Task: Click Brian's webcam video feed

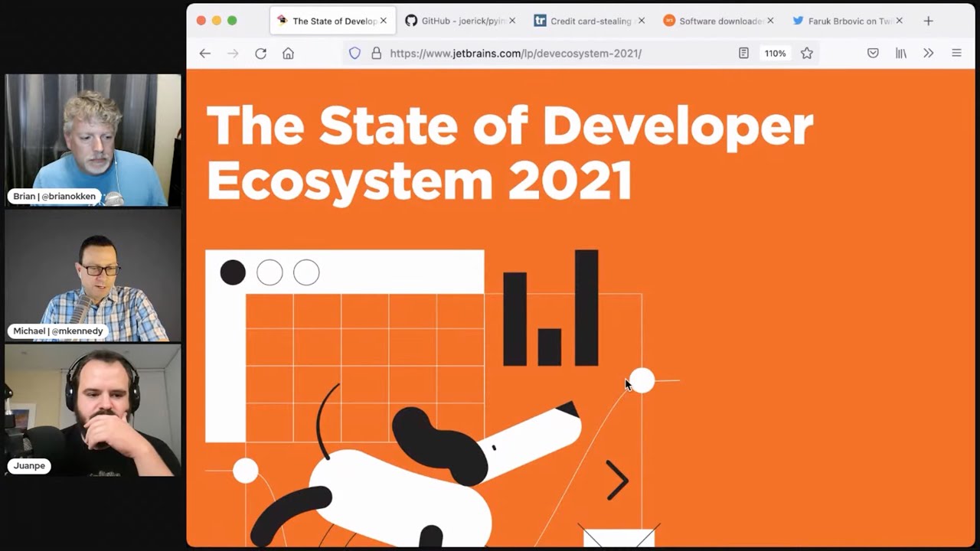Action: pos(93,140)
